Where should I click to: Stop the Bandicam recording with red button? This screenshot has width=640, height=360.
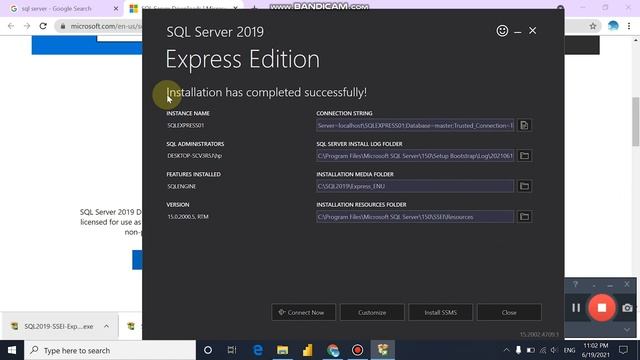point(602,308)
